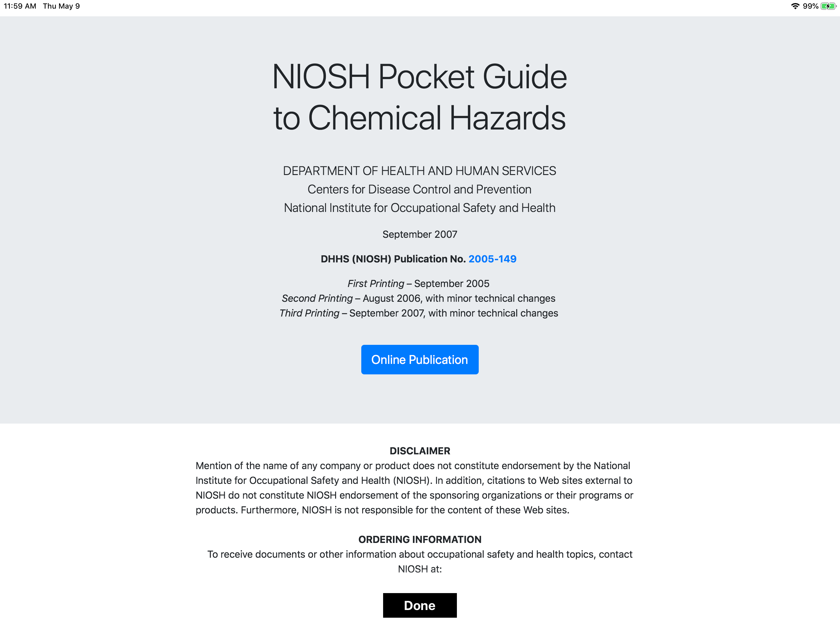Select the DISCLAIMER heading
The image size is (840, 630).
420,451
